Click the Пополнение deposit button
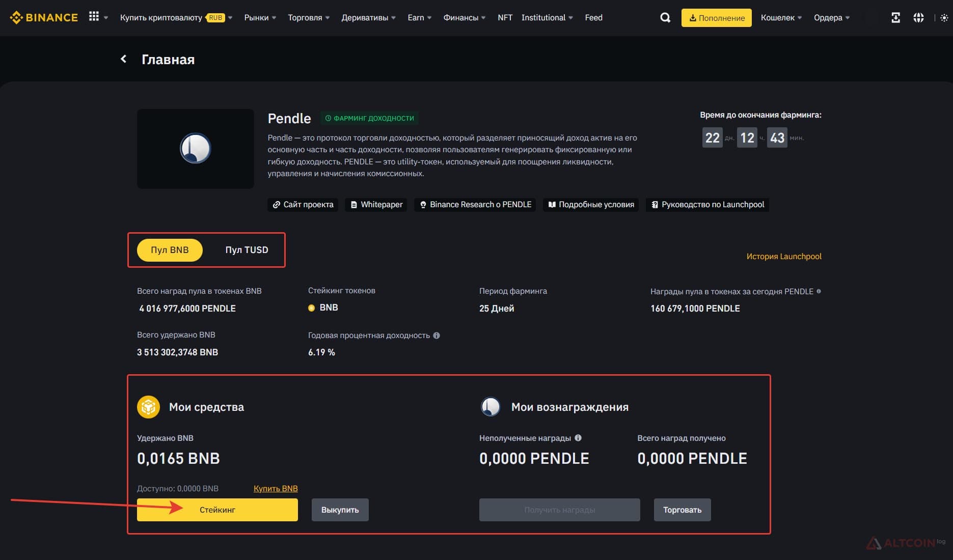 (716, 18)
